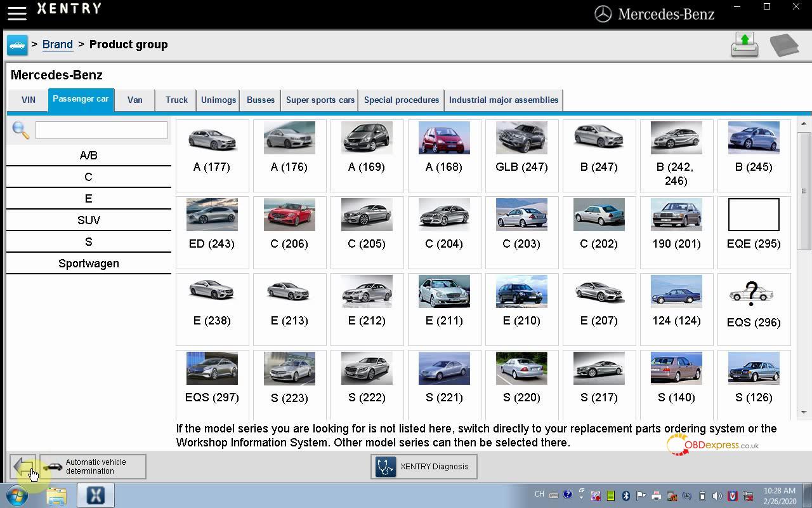This screenshot has height=508, width=812.
Task: Select the 124 (124) model
Action: [x=676, y=309]
